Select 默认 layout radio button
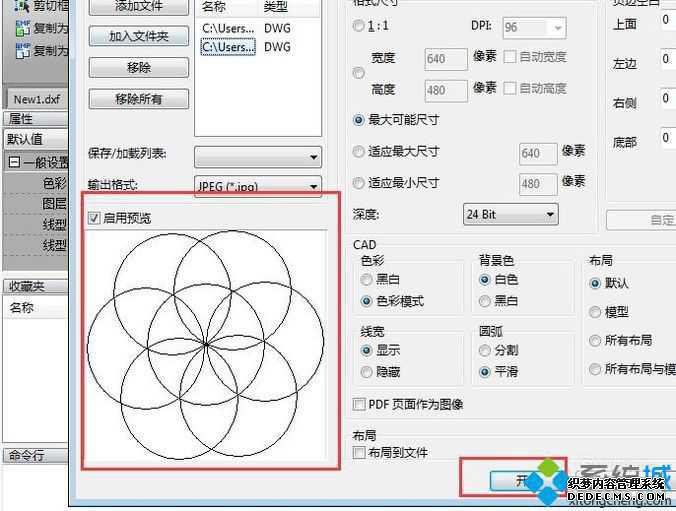Viewport: 676px width, 511px height. point(595,283)
